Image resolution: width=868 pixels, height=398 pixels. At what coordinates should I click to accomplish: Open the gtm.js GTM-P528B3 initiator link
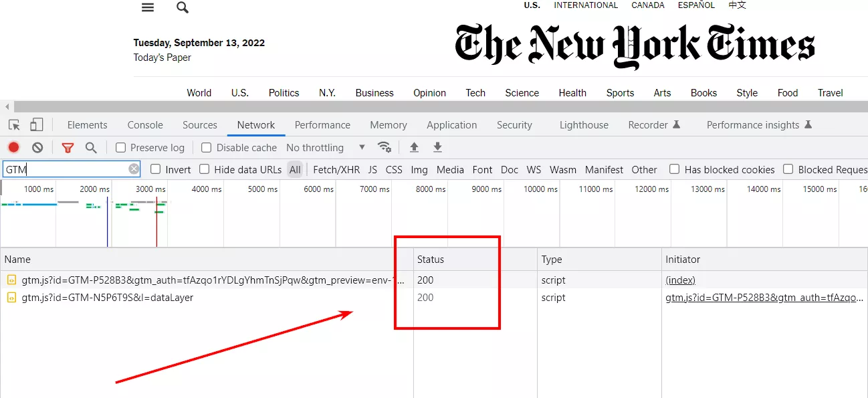pyautogui.click(x=764, y=298)
